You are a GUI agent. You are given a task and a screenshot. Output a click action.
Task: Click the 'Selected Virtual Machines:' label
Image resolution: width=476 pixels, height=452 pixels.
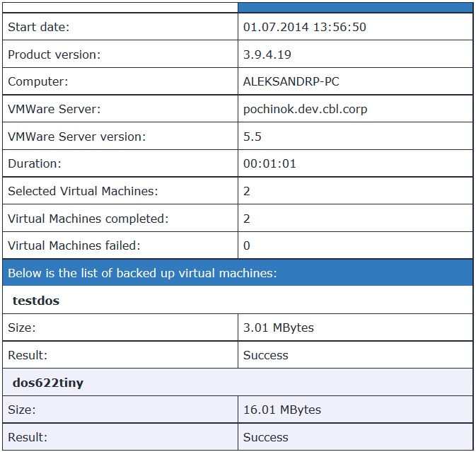pos(83,191)
